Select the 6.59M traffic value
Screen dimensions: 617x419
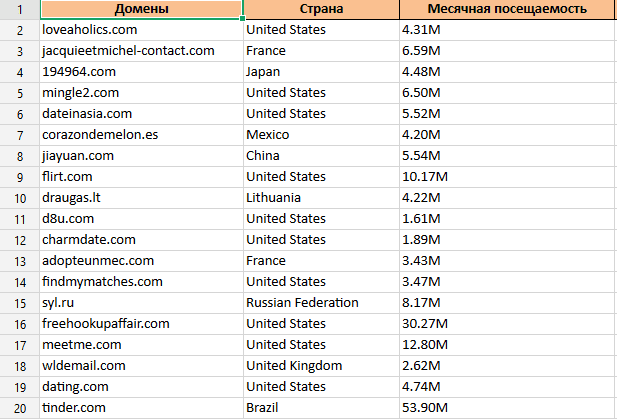coord(507,51)
